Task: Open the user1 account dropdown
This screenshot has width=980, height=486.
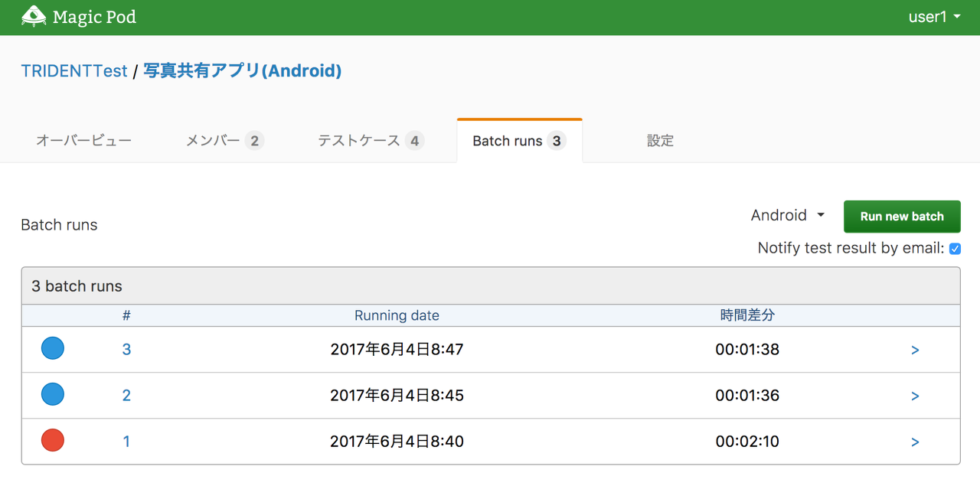Action: click(x=935, y=16)
